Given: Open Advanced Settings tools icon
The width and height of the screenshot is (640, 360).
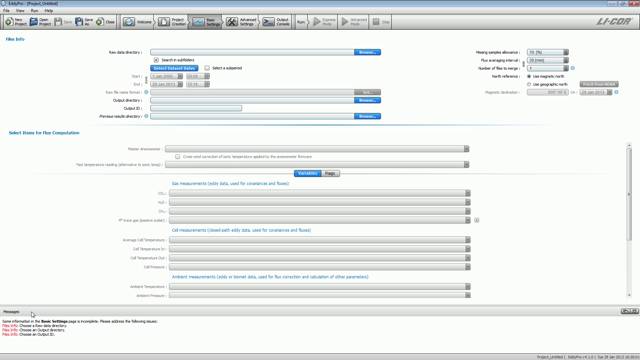Looking at the screenshot, I should (232, 22).
